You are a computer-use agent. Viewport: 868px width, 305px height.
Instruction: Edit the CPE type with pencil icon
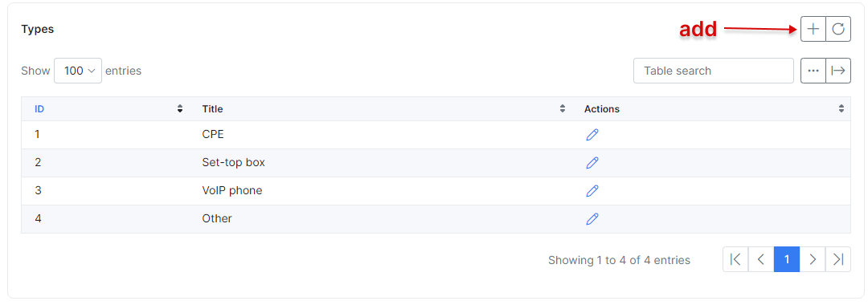(x=592, y=134)
